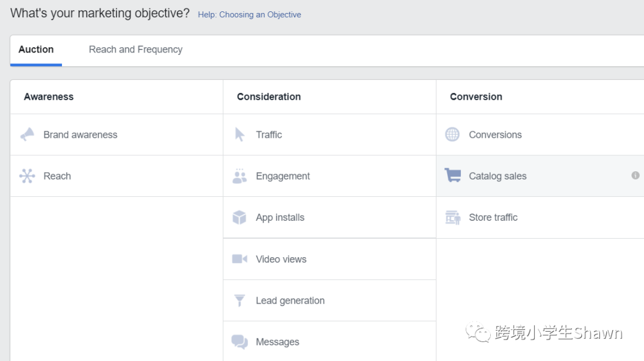
Task: Choose the Lead generation objective label
Action: point(290,301)
